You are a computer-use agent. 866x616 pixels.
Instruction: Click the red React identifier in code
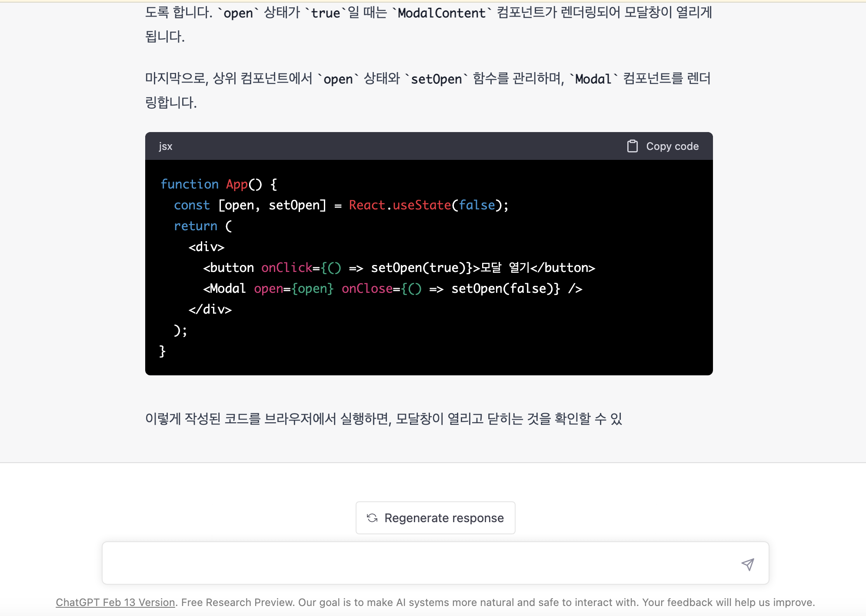(x=366, y=205)
